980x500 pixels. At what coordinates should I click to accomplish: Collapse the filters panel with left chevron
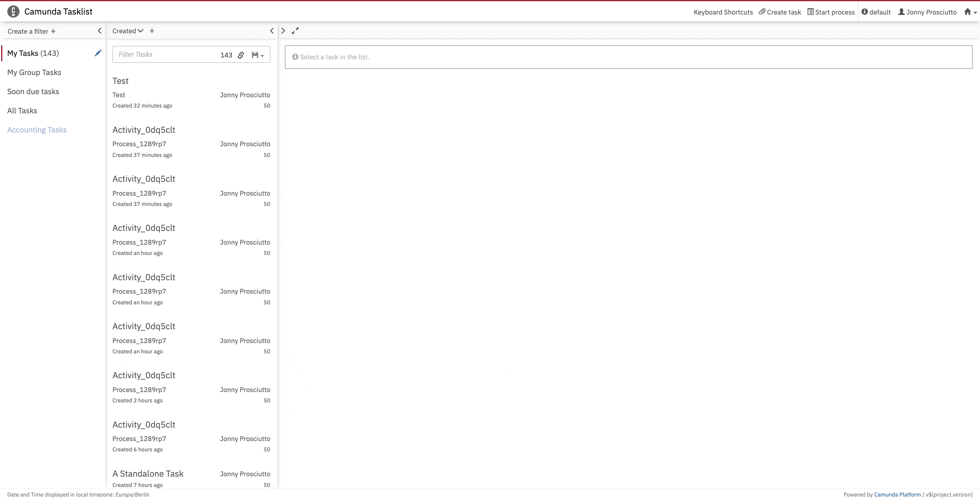coord(100,31)
